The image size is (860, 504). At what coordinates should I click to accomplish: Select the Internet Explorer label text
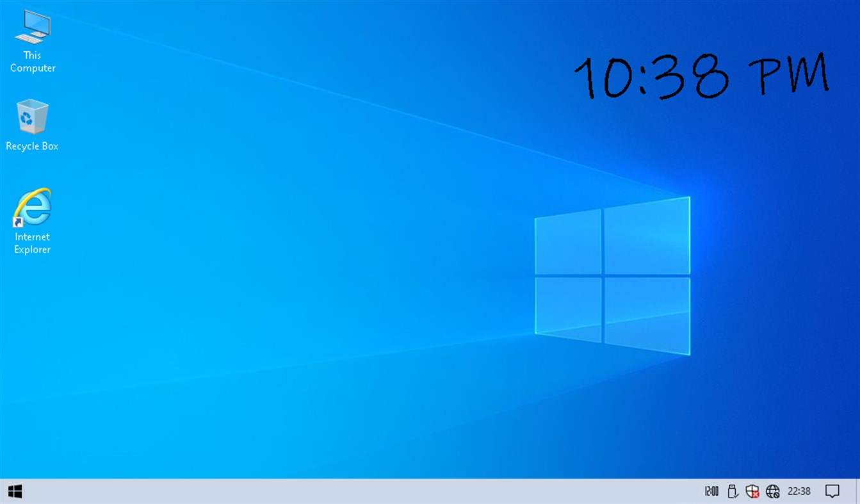[32, 243]
